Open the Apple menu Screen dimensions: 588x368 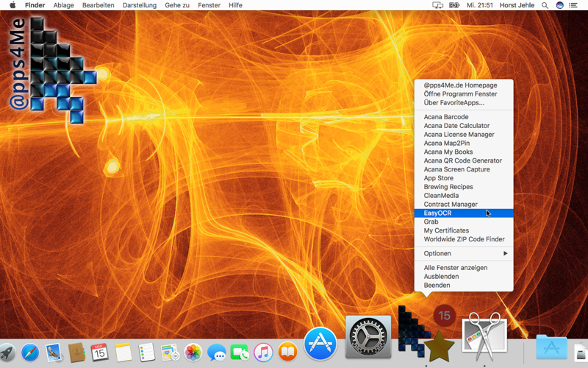12,5
